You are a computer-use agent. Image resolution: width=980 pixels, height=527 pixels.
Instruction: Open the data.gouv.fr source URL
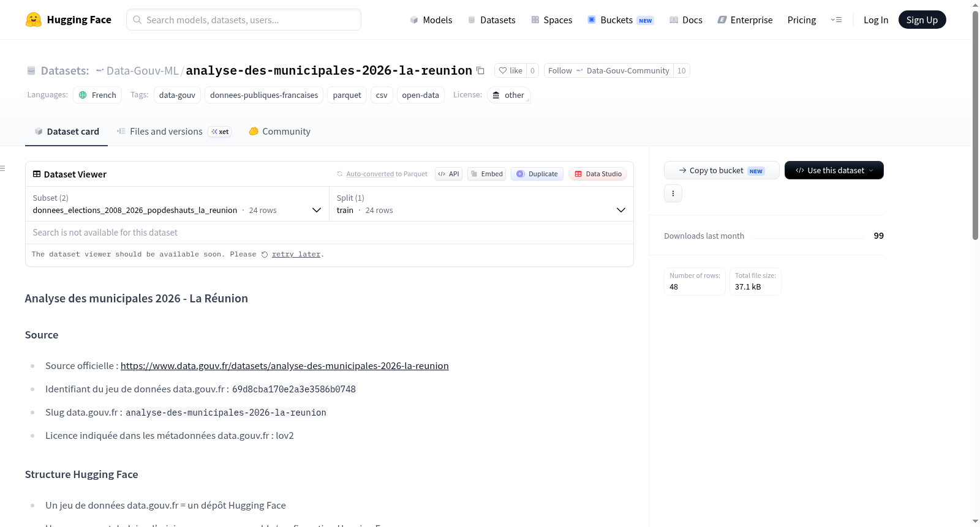pos(284,366)
